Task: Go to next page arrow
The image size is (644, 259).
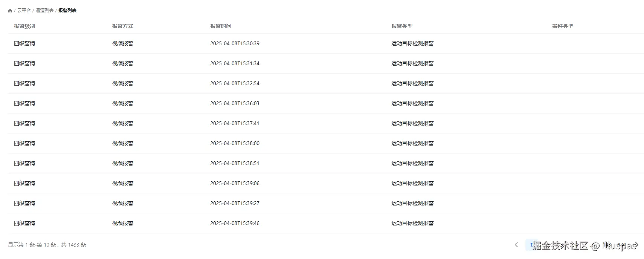Action: (x=636, y=245)
